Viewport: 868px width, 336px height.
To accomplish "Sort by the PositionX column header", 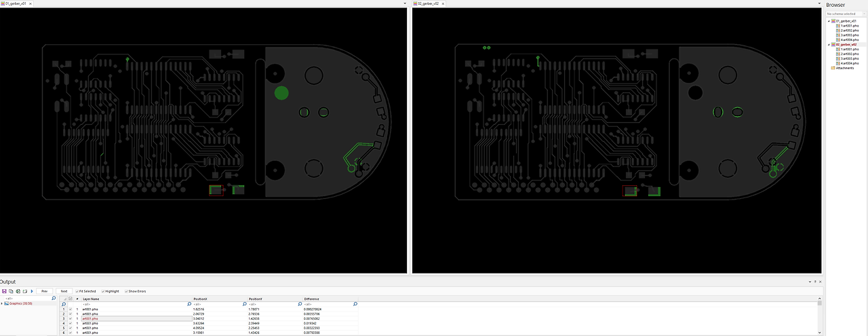I will click(x=220, y=299).
